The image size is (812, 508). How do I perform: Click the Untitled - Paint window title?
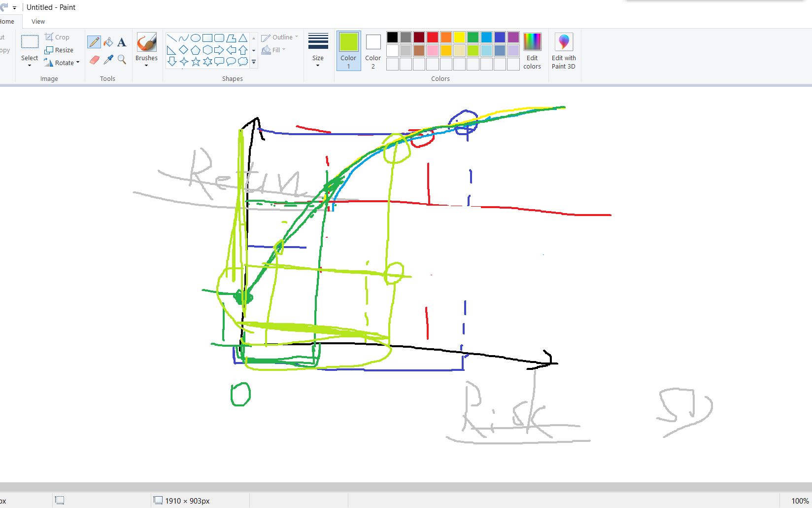pos(51,7)
